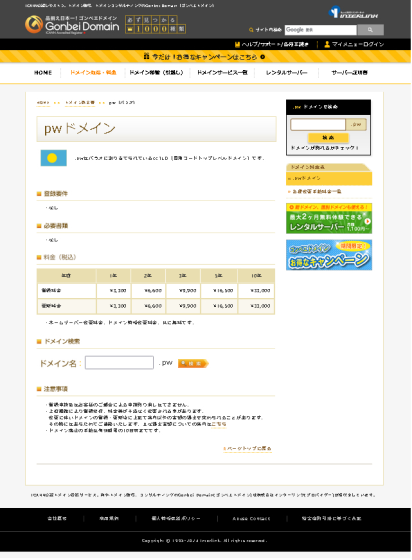Screen dimensions: 412x560
Task: Focus the main domain name input field
Action: (x=119, y=363)
